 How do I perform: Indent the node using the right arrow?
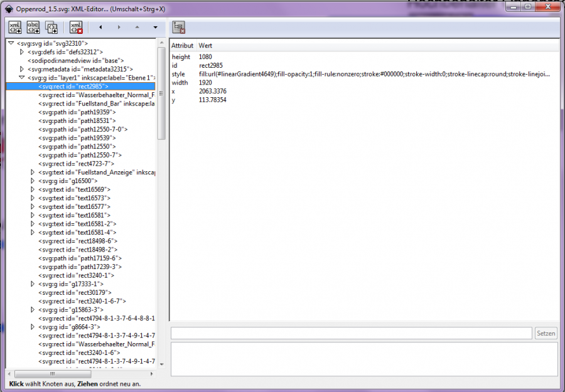pyautogui.click(x=119, y=27)
